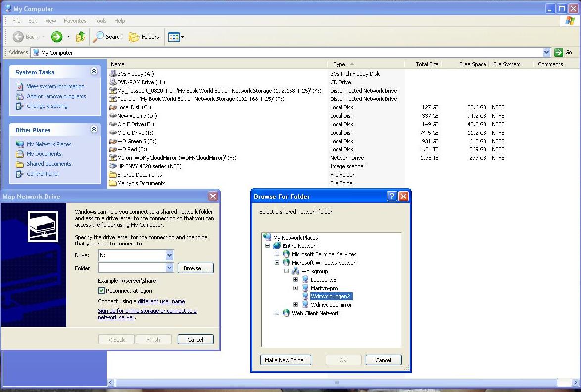Open the Drive letter dropdown
581x392 pixels.
169,255
